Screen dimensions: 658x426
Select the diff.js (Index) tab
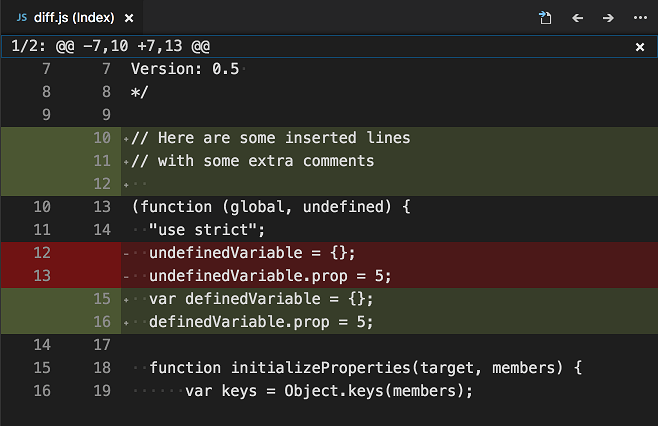(73, 18)
